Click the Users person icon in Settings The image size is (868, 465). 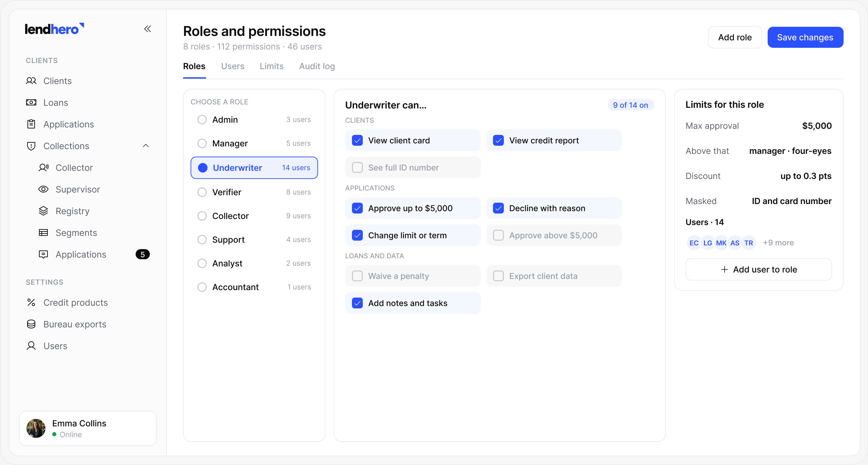31,346
